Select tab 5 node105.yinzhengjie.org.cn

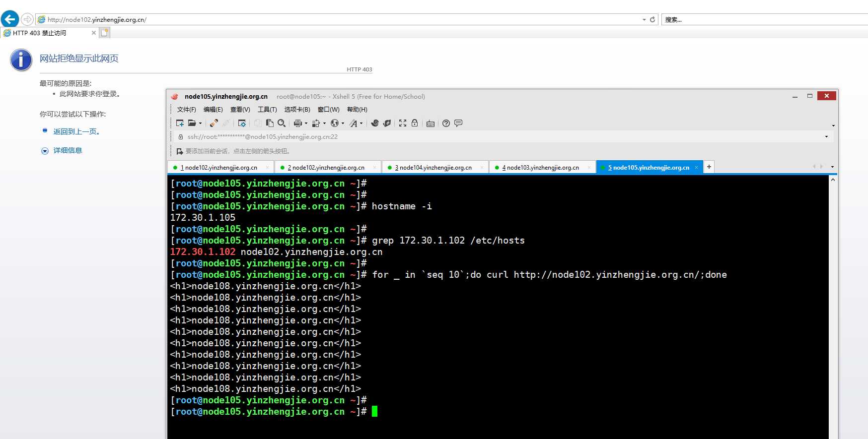[x=649, y=168]
